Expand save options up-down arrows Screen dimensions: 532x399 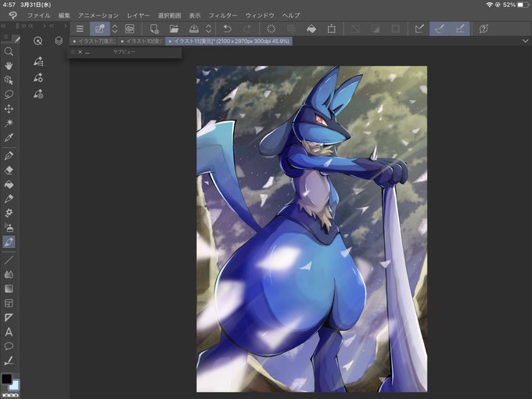coord(209,29)
